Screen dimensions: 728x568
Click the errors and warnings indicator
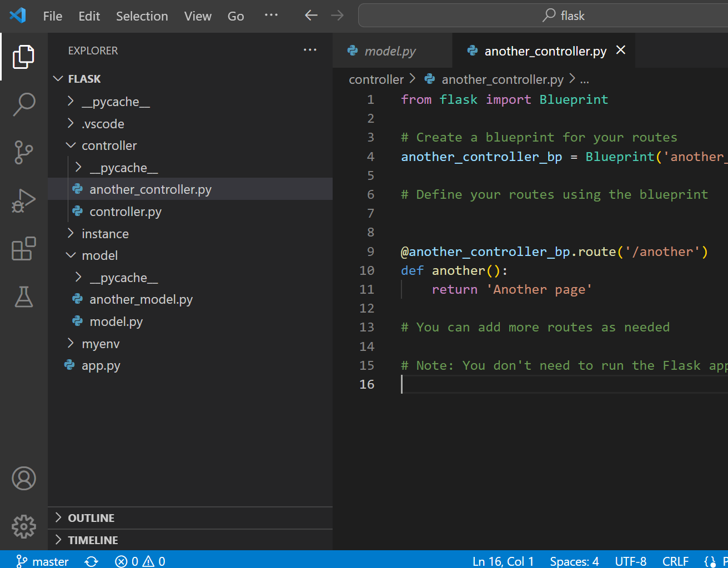pyautogui.click(x=139, y=561)
